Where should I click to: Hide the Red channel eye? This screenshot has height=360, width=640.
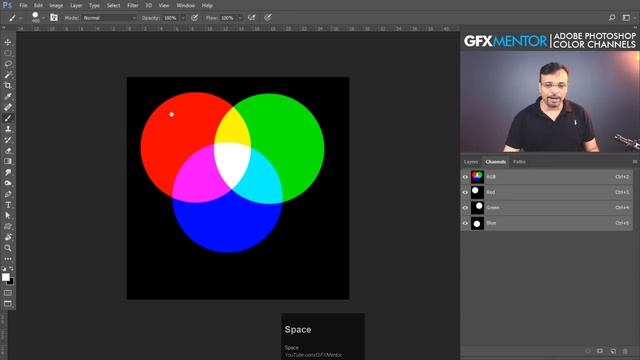[x=465, y=192]
